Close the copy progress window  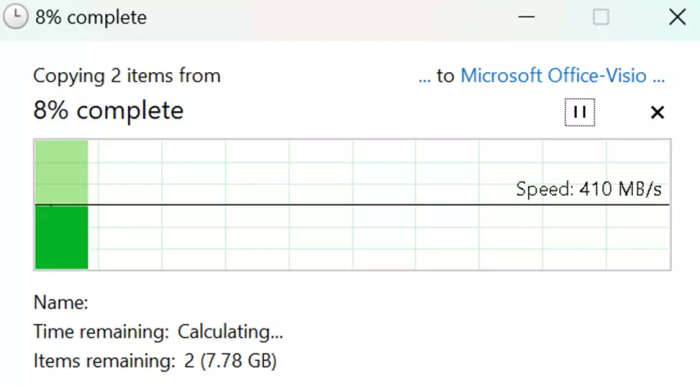click(x=677, y=17)
